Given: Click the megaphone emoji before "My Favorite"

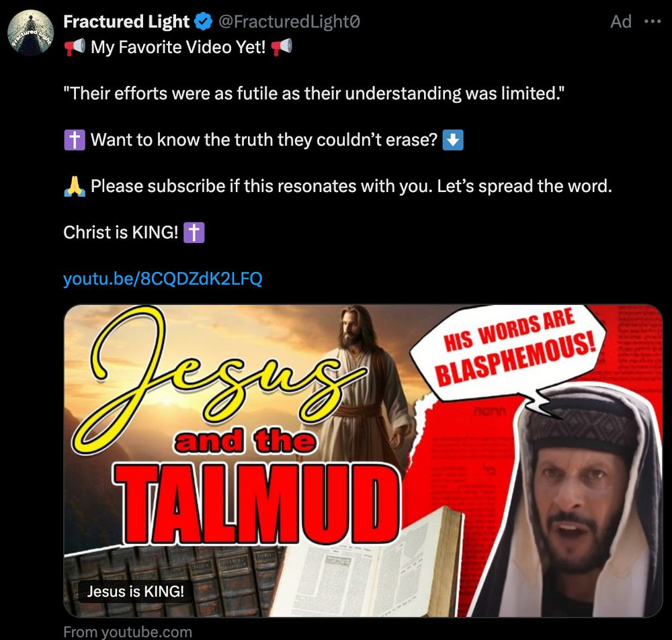Looking at the screenshot, I should pyautogui.click(x=75, y=47).
